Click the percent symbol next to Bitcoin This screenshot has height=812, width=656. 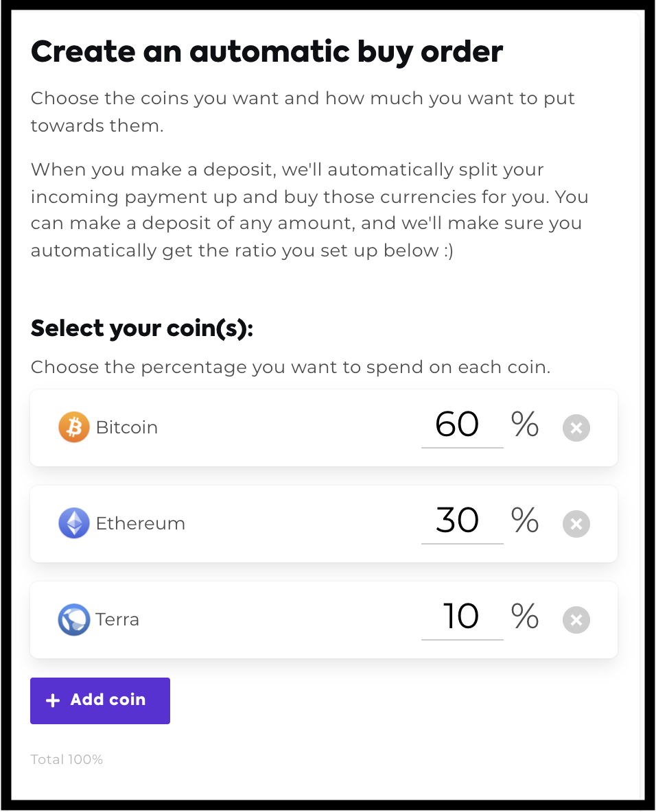(525, 425)
